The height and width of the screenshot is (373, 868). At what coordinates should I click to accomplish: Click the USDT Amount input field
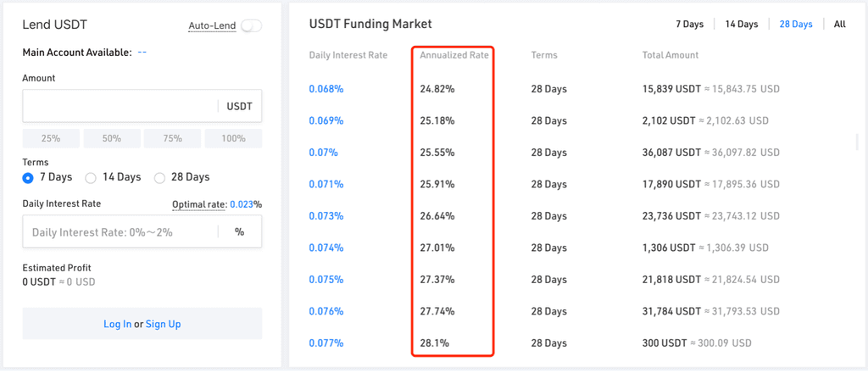142,106
